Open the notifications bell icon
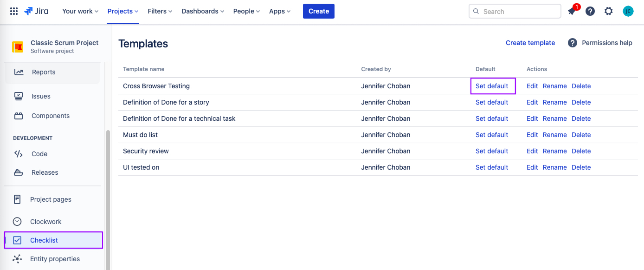The width and height of the screenshot is (644, 270). 572,11
